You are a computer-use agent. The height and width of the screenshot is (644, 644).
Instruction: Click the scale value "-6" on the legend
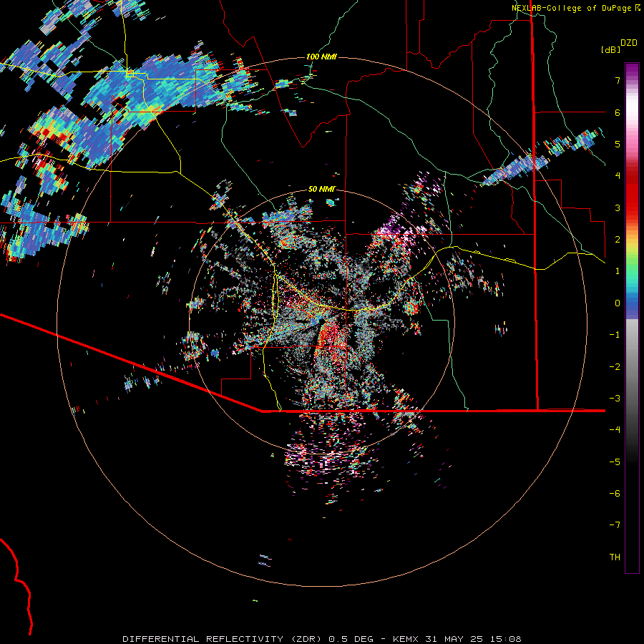click(615, 494)
